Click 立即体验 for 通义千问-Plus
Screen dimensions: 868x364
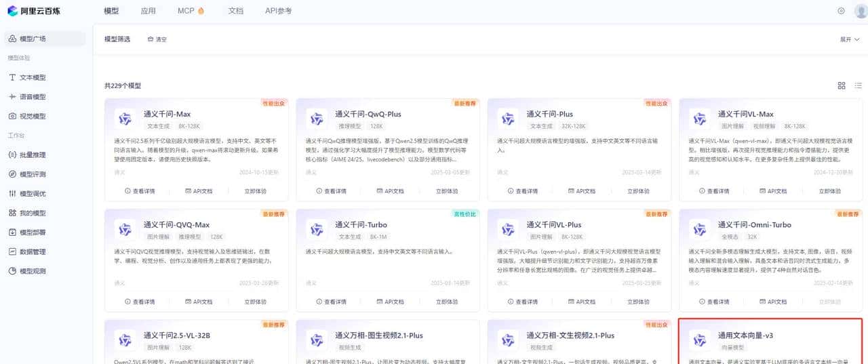(x=639, y=191)
